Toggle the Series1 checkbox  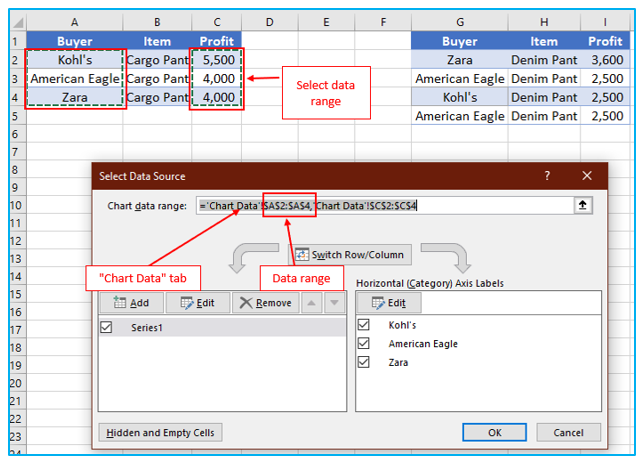click(106, 327)
